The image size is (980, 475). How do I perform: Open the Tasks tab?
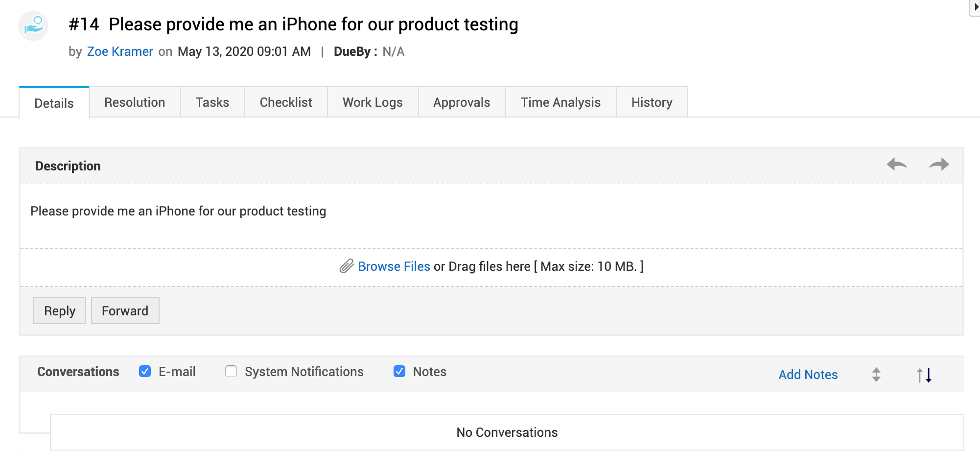[x=212, y=102]
